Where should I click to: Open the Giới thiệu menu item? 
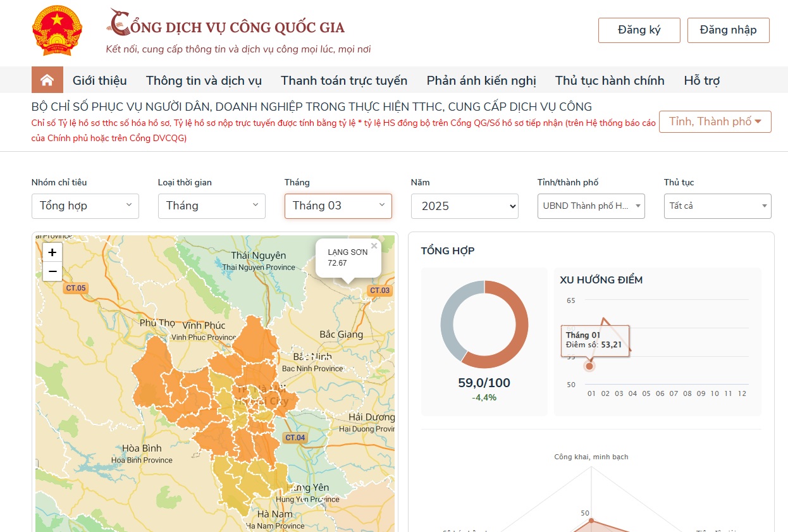(x=99, y=80)
